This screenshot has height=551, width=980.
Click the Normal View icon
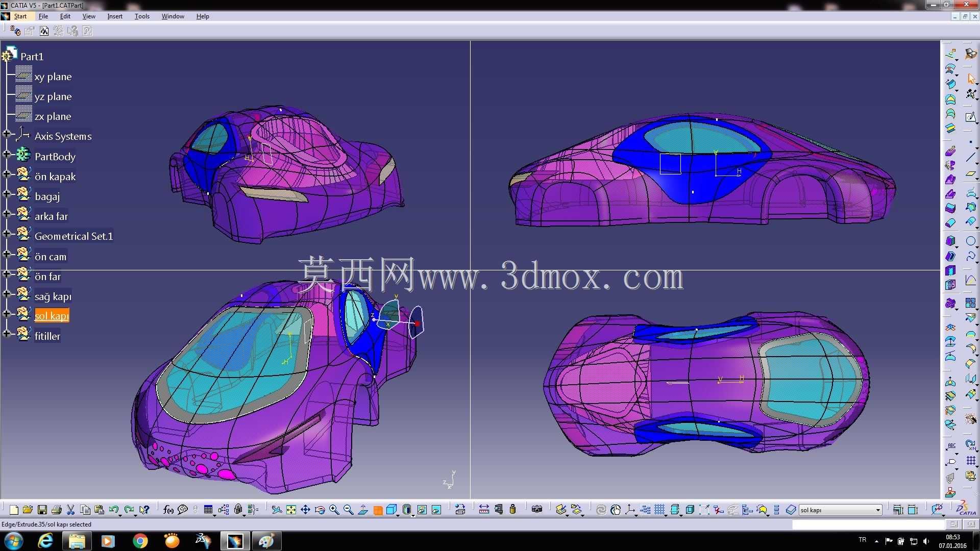coord(363,509)
